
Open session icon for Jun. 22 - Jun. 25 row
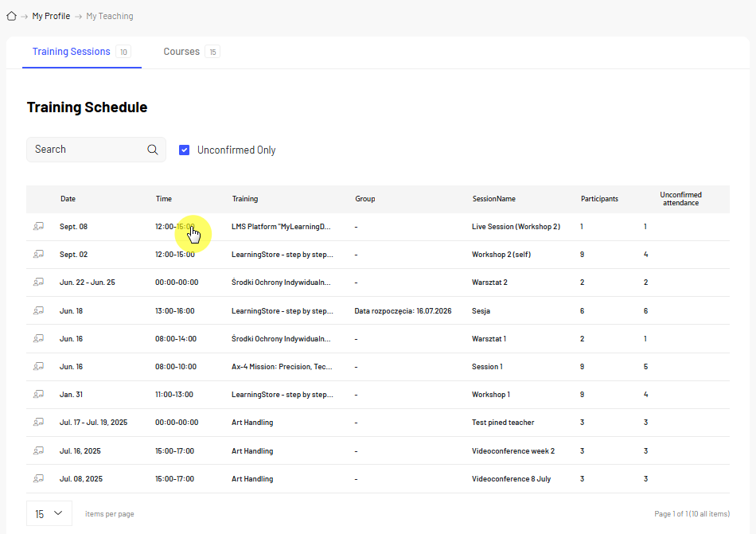click(x=38, y=283)
